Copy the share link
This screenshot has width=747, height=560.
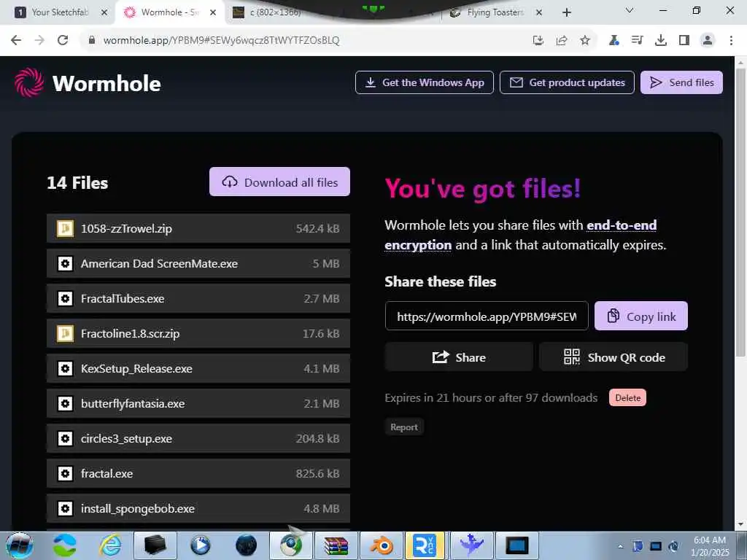pos(640,316)
